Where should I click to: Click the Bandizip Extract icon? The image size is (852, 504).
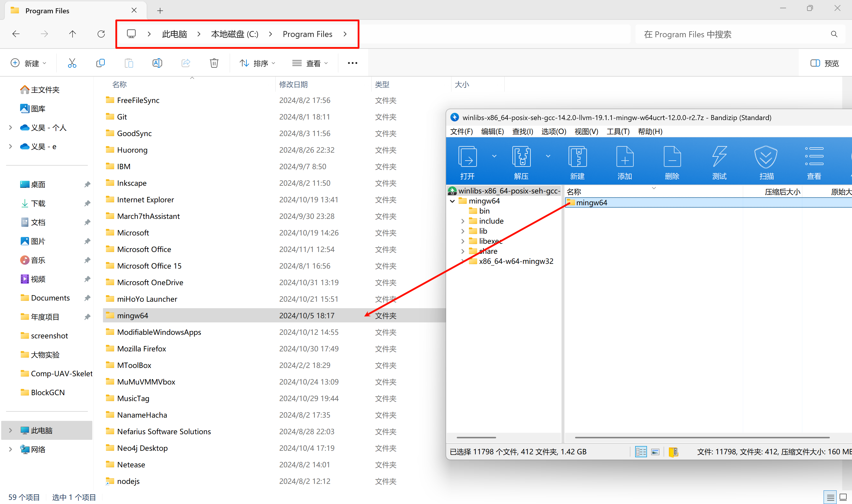pos(521,157)
